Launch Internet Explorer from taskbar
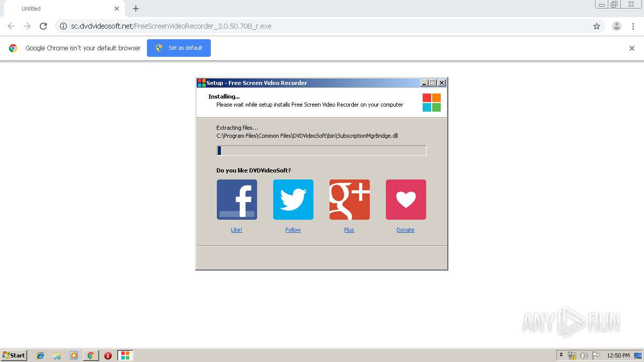 (x=40, y=355)
